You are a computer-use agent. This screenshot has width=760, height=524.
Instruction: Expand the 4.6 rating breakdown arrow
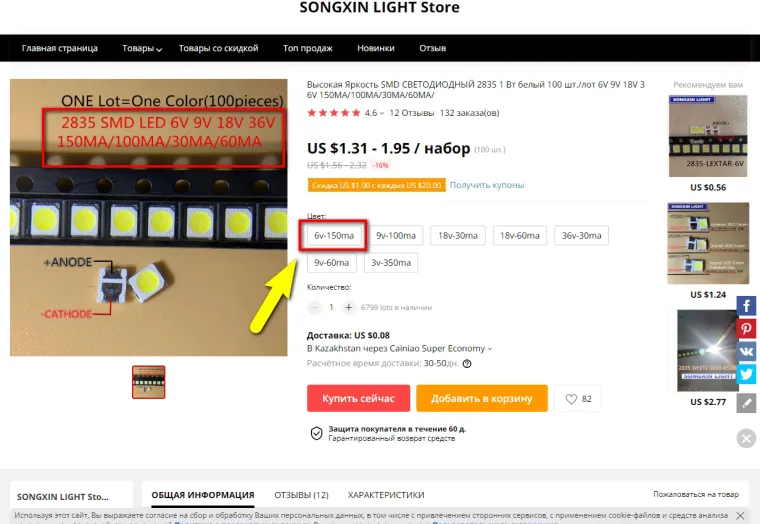382,113
